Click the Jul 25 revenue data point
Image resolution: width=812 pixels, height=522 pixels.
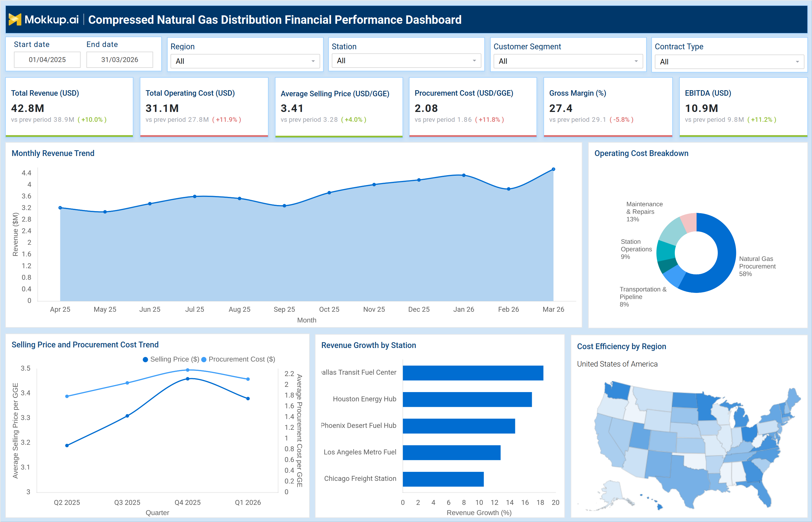coord(195,197)
